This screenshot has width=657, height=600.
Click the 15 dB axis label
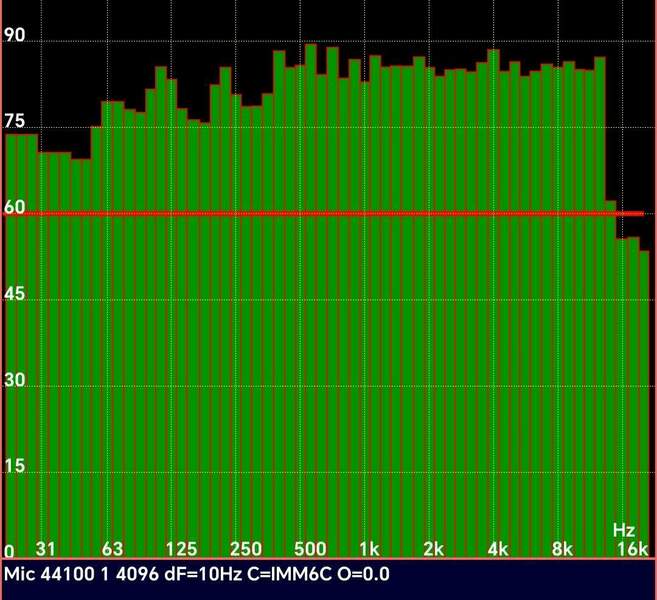click(x=15, y=466)
